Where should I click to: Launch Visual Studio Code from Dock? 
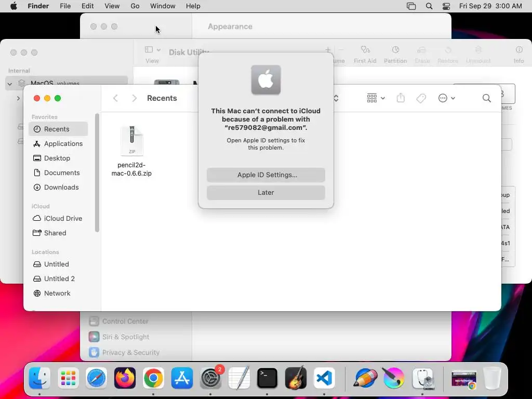(324, 378)
